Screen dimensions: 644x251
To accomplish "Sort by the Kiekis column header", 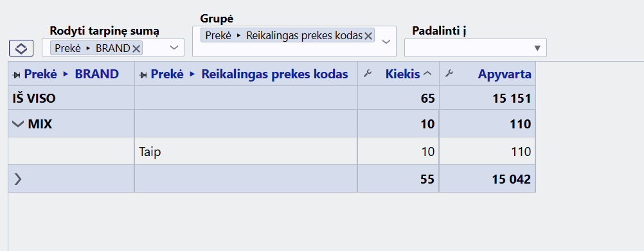I will pos(402,74).
